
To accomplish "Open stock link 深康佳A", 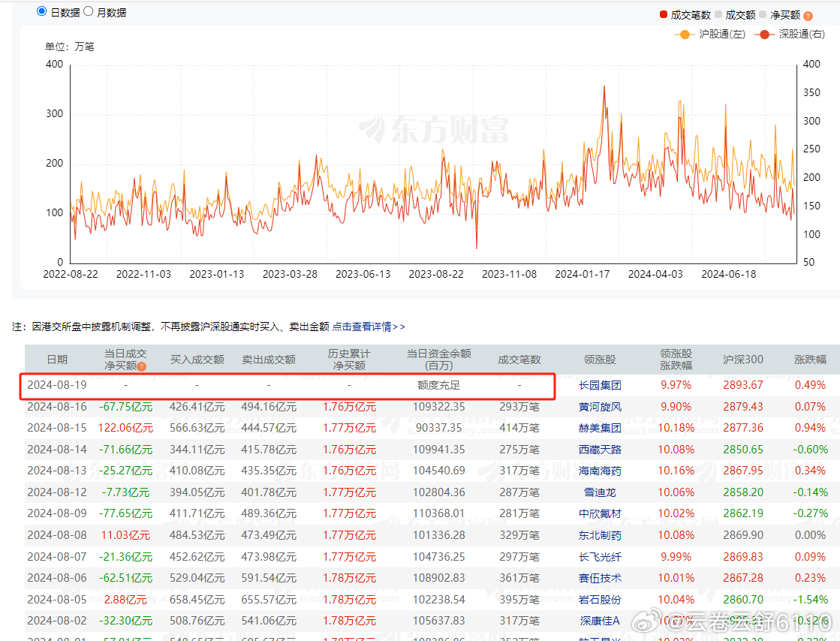I will point(600,621).
